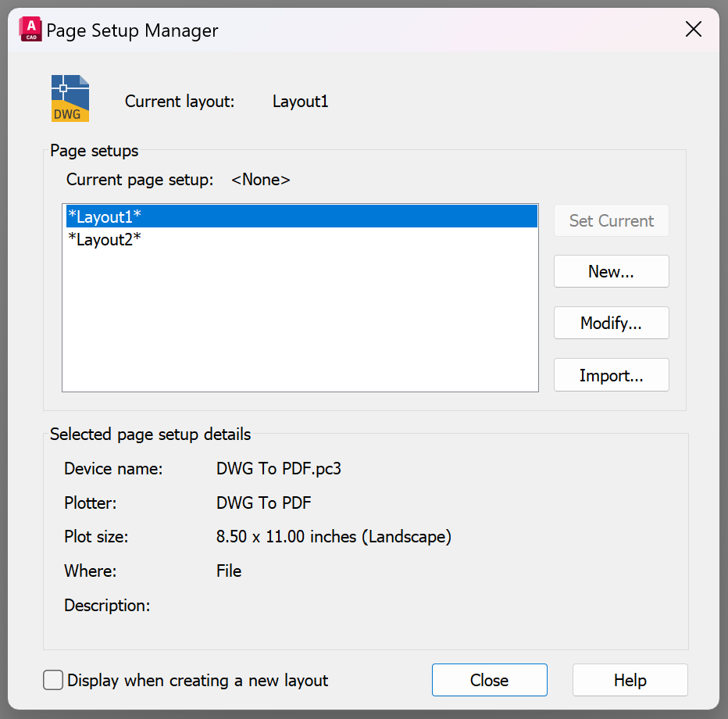728x719 pixels.
Task: Click the DWG To PDF.pc3 device name
Action: pos(279,469)
